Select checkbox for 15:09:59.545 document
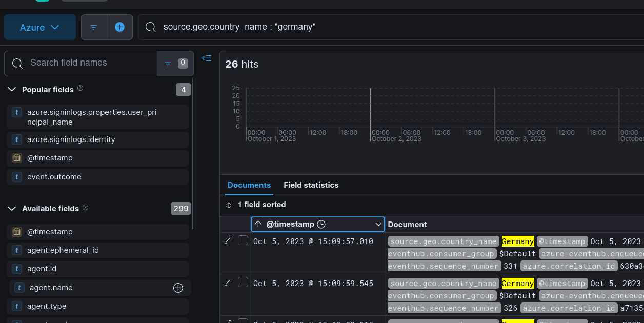 coord(243,282)
